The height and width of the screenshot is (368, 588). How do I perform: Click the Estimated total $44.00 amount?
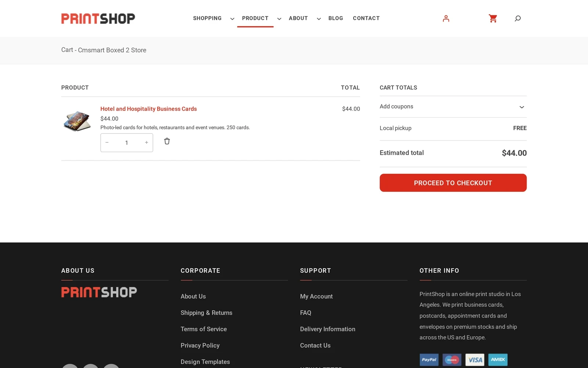(514, 153)
